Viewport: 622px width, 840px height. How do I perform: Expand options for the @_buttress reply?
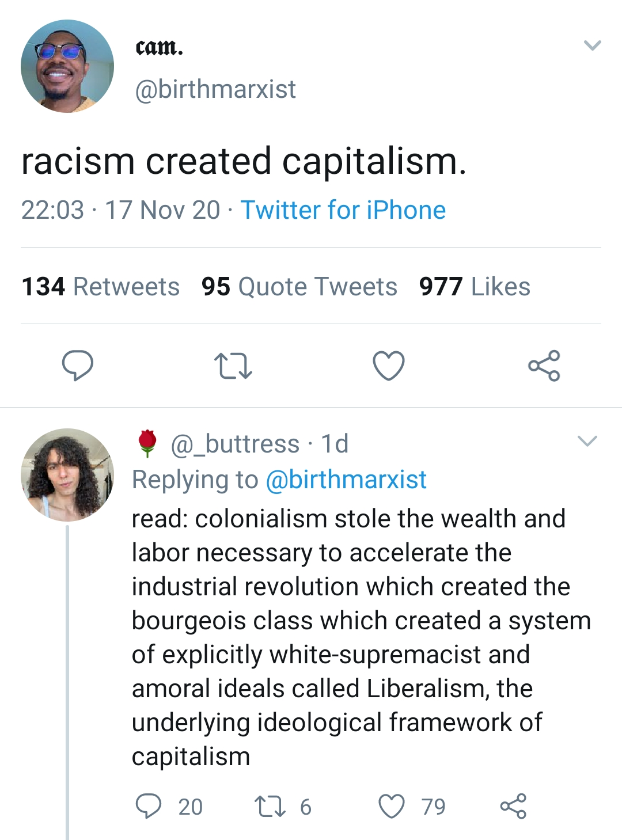[587, 442]
